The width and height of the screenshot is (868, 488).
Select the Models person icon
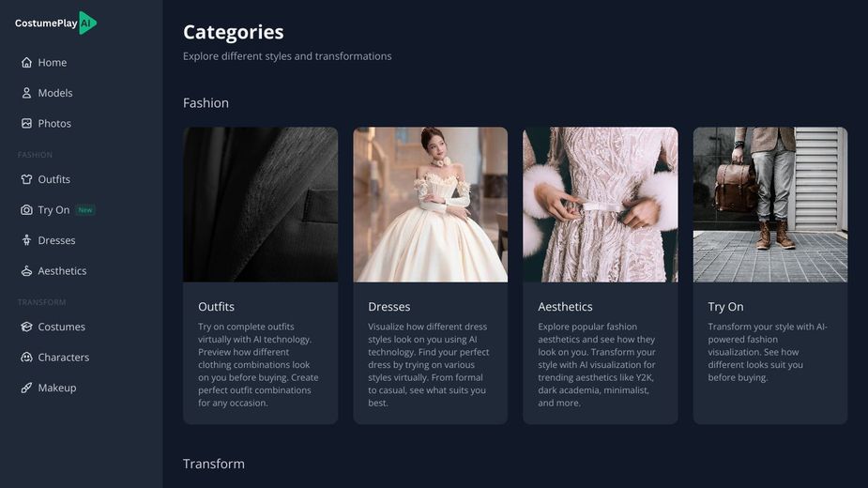coord(26,93)
